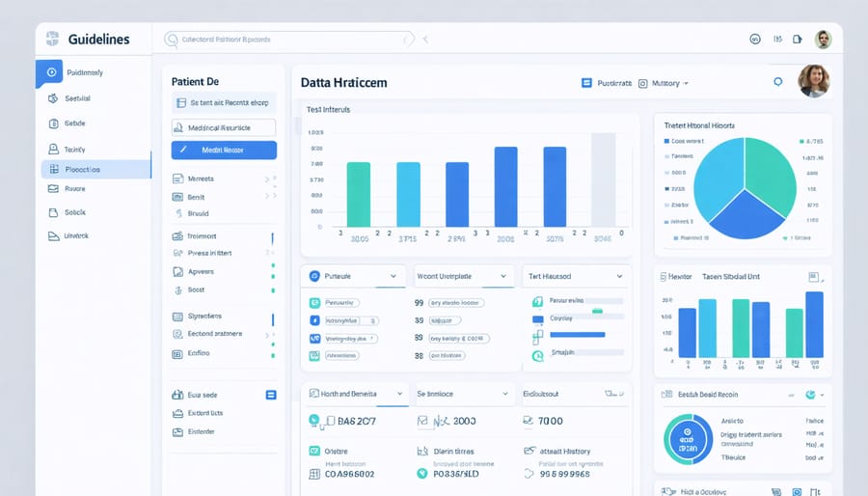
Task: Select the highlighted Plooection sidebar item
Action: pyautogui.click(x=95, y=169)
